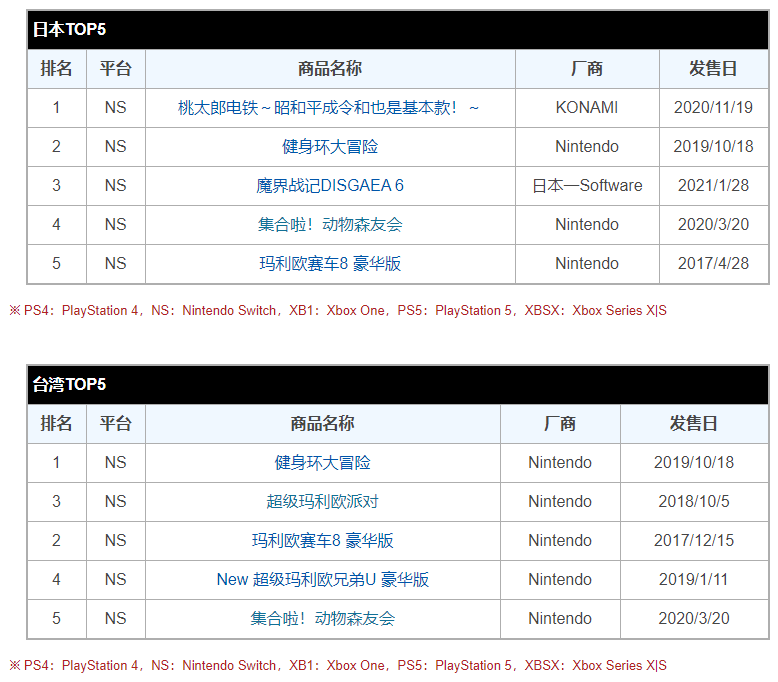Click release date 2019/10/18 in 台湾TOP5 table

694,463
